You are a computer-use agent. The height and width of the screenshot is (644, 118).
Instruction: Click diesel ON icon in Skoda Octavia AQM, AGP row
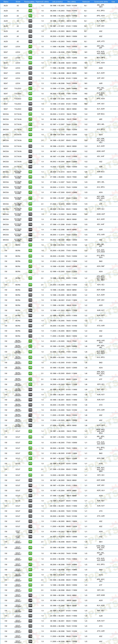point(30,151)
